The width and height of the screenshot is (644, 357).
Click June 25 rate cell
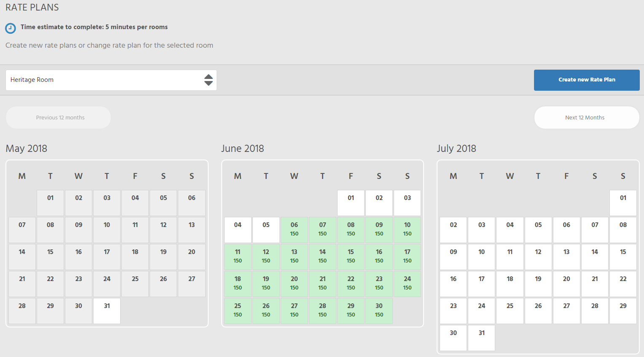(238, 311)
